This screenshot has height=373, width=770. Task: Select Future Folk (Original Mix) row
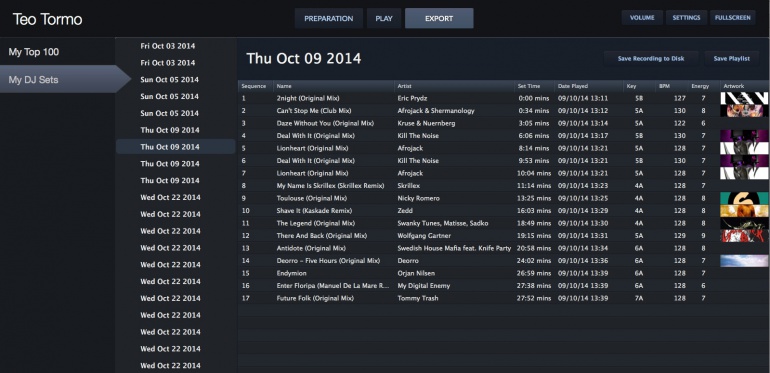[503, 298]
